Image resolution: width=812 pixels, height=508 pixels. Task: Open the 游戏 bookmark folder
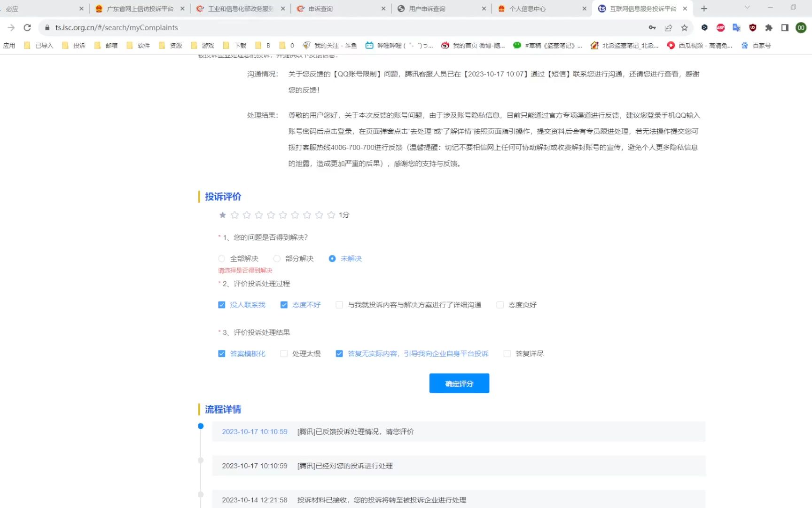coord(203,46)
